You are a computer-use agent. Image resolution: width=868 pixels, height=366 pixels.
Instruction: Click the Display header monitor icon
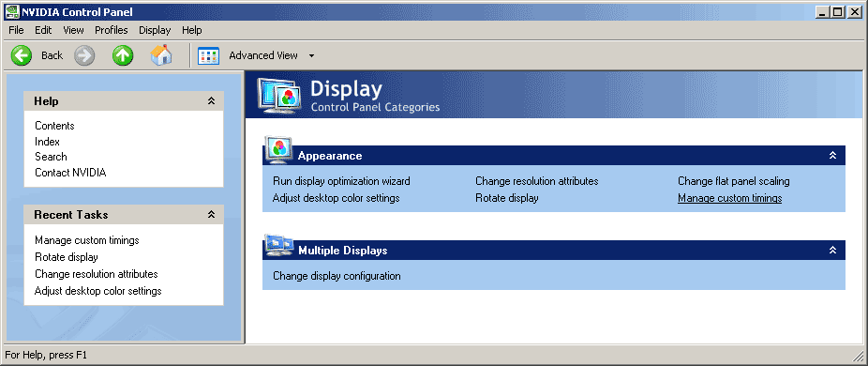pyautogui.click(x=280, y=96)
